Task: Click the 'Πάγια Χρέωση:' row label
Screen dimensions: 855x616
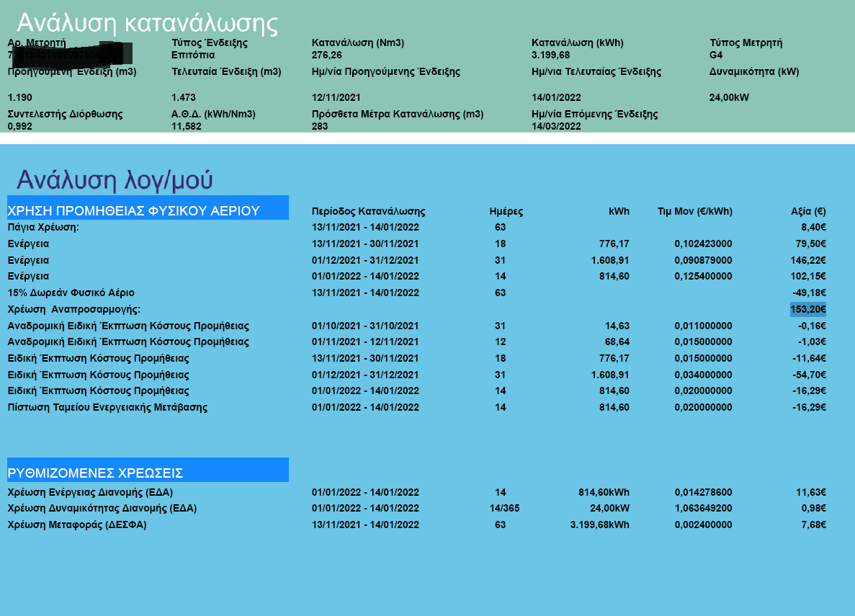Action: [x=43, y=227]
